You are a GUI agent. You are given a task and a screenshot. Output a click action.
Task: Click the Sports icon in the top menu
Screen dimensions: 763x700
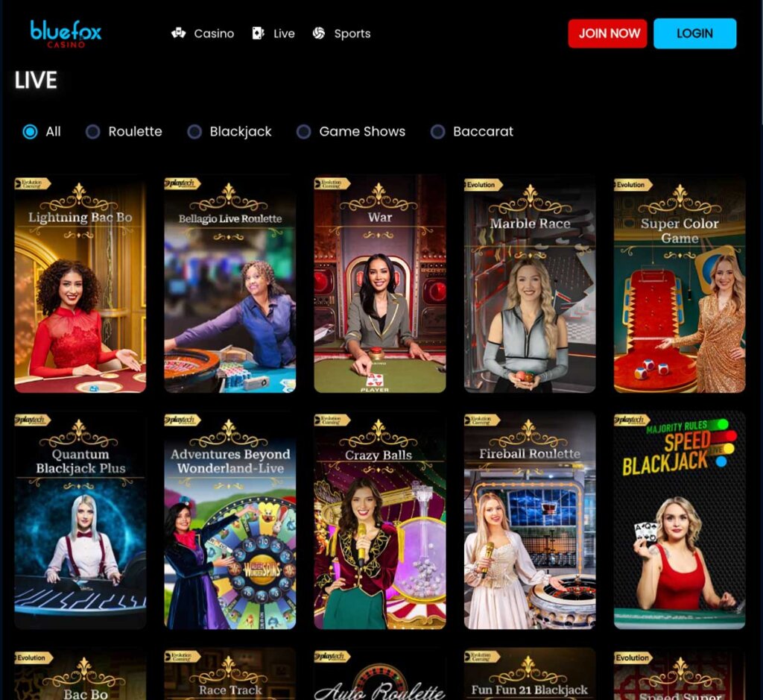[319, 33]
